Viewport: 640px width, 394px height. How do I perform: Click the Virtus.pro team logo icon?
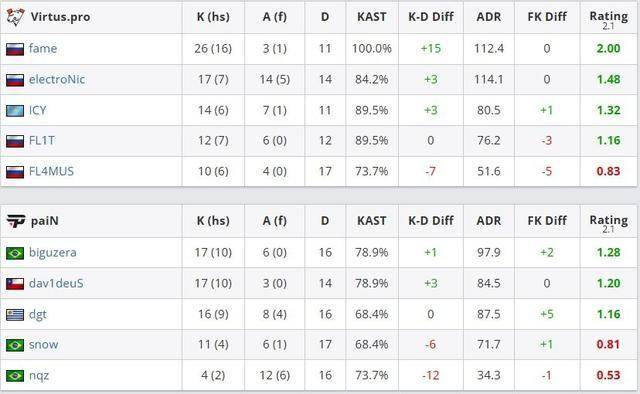tap(15, 17)
